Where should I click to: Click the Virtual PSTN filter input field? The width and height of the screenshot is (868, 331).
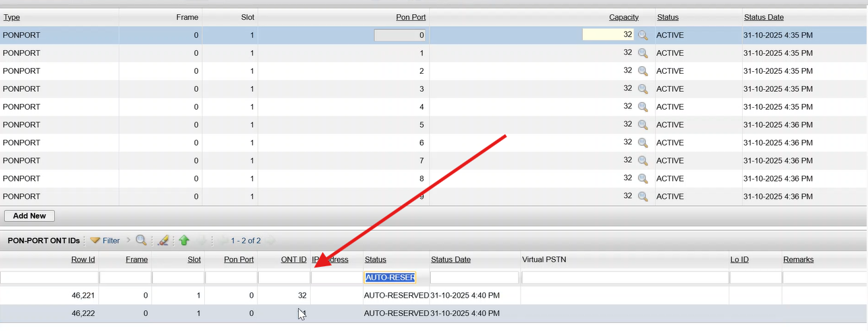coord(625,278)
